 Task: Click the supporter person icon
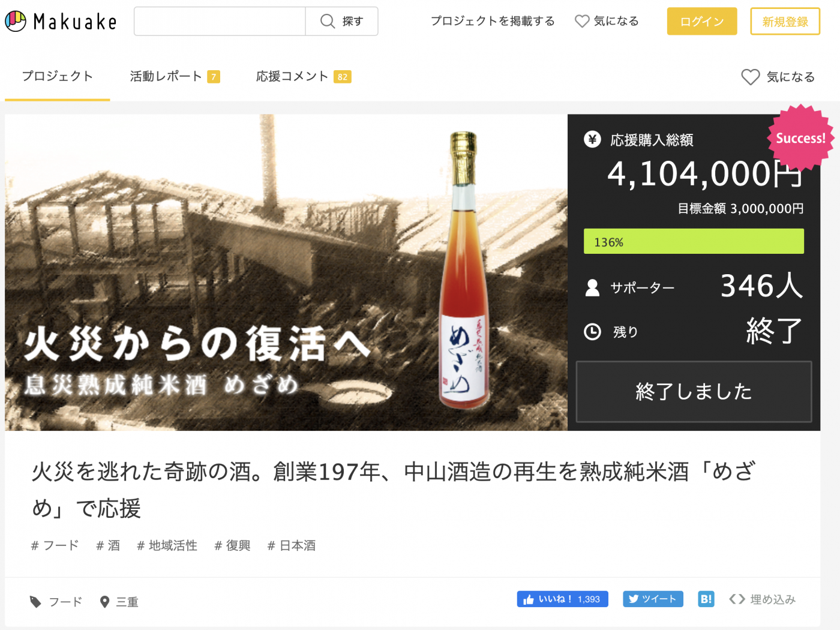(592, 288)
